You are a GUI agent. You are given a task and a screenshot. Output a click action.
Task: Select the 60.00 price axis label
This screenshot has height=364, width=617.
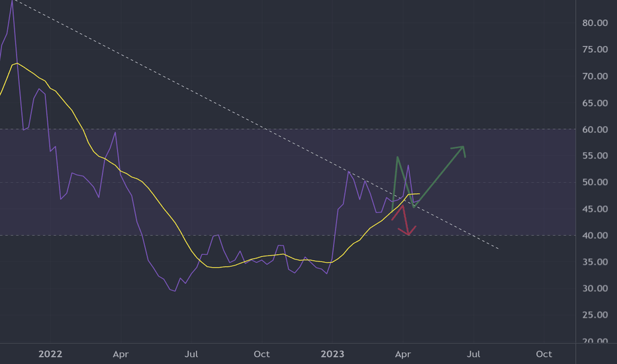click(595, 129)
